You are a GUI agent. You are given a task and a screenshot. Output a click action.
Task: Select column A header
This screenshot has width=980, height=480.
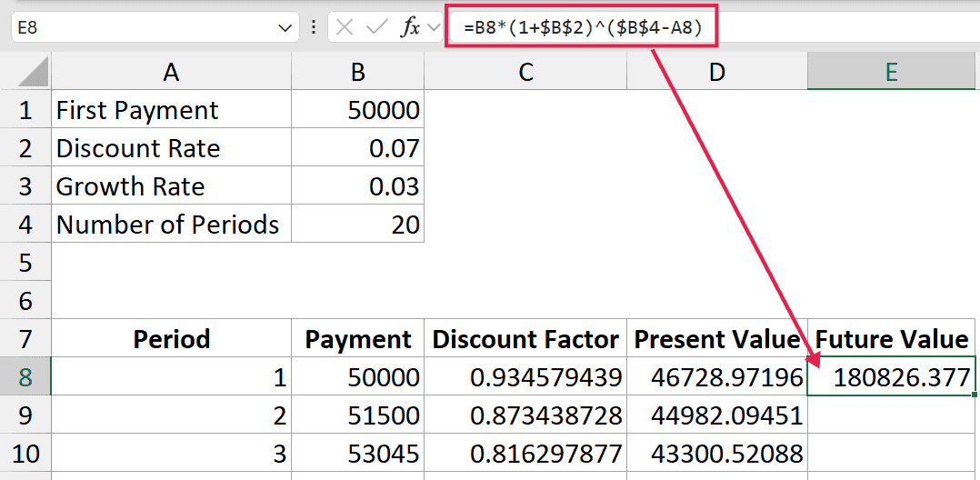171,73
